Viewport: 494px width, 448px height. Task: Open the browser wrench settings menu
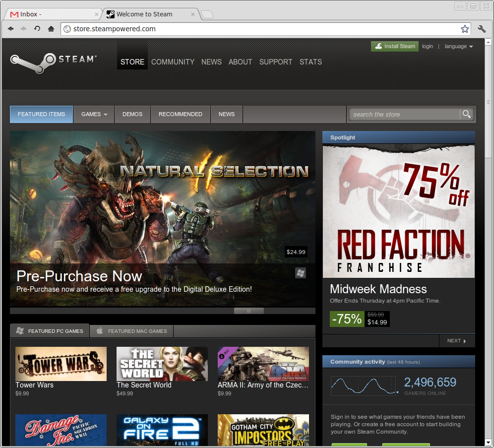[x=482, y=29]
